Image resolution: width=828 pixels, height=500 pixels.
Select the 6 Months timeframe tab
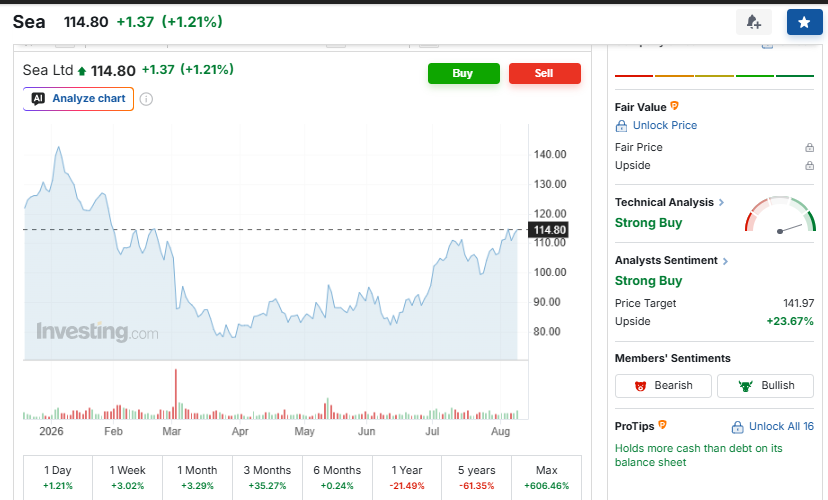click(337, 477)
